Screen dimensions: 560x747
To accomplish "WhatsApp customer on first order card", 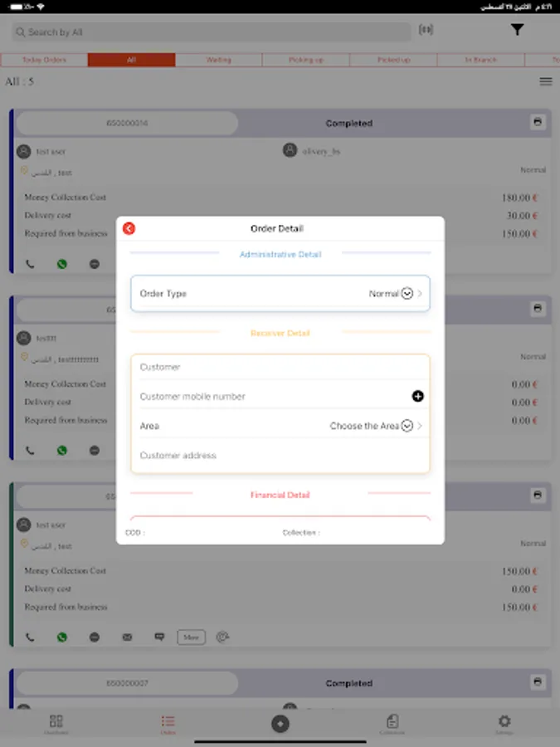I will 62,264.
